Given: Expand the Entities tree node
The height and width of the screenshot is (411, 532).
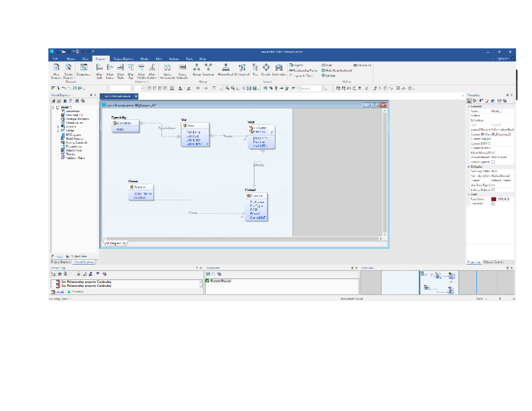Looking at the screenshot, I should pyautogui.click(x=58, y=131).
